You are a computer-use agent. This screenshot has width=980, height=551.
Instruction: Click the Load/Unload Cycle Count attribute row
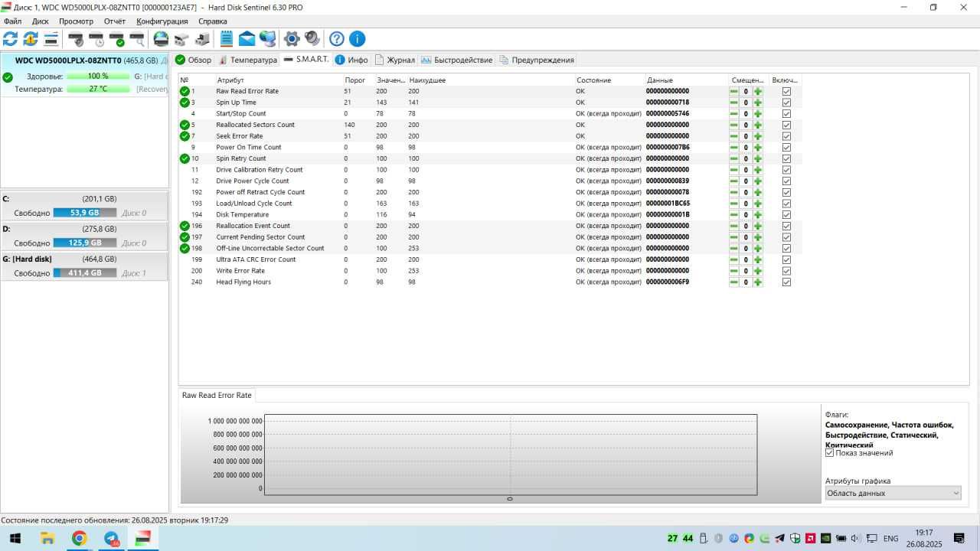[490, 204]
